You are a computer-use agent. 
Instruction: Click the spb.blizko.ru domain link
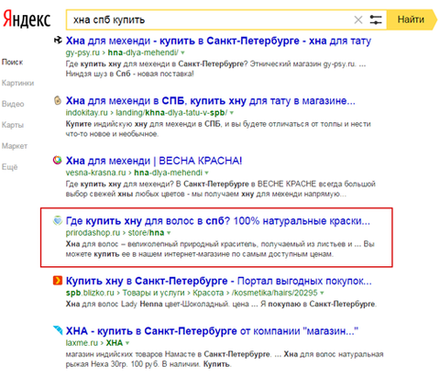tap(90, 293)
